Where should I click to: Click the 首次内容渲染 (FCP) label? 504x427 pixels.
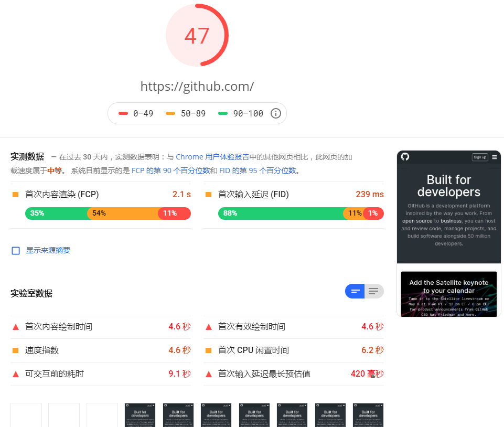(62, 195)
